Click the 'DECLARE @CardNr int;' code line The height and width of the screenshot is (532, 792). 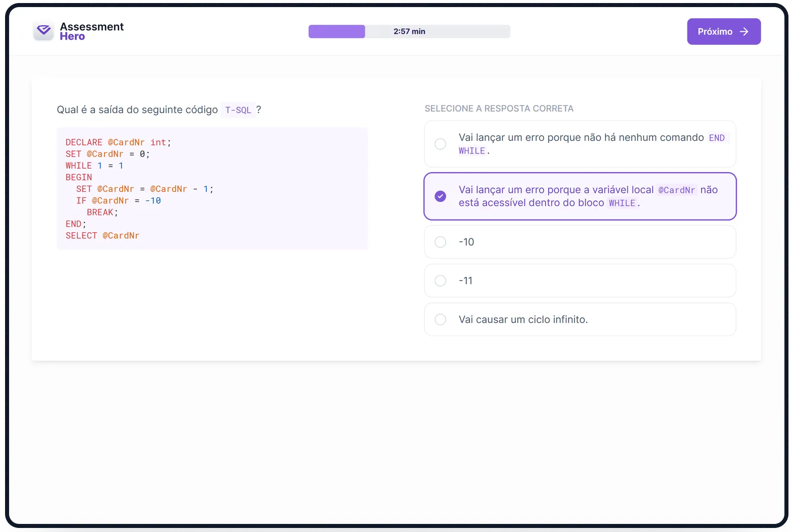pyautogui.click(x=118, y=142)
